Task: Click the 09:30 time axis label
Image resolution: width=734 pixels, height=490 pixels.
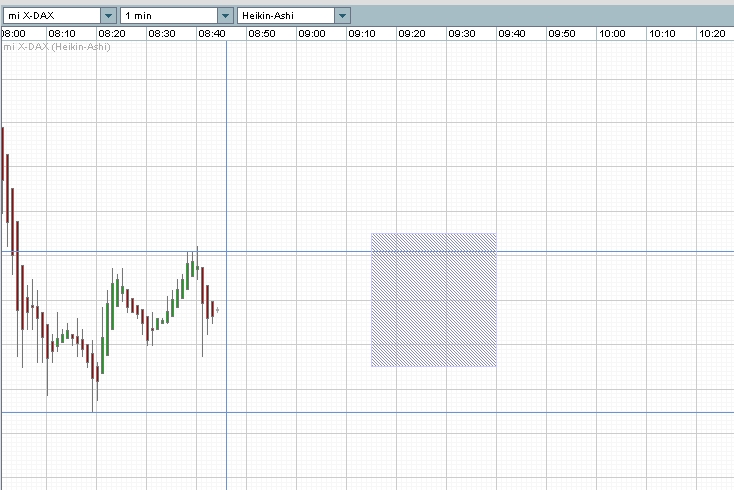Action: click(462, 34)
